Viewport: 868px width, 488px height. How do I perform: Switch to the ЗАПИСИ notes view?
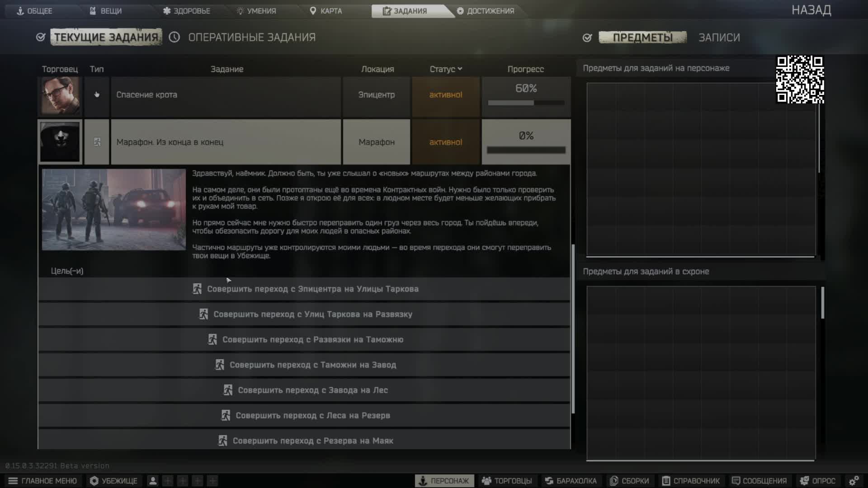(x=719, y=38)
